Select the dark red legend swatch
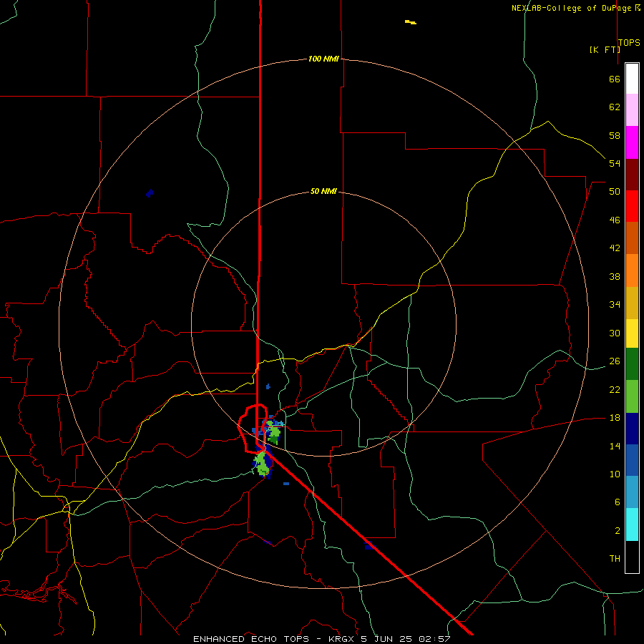The image size is (644, 644). point(632,175)
